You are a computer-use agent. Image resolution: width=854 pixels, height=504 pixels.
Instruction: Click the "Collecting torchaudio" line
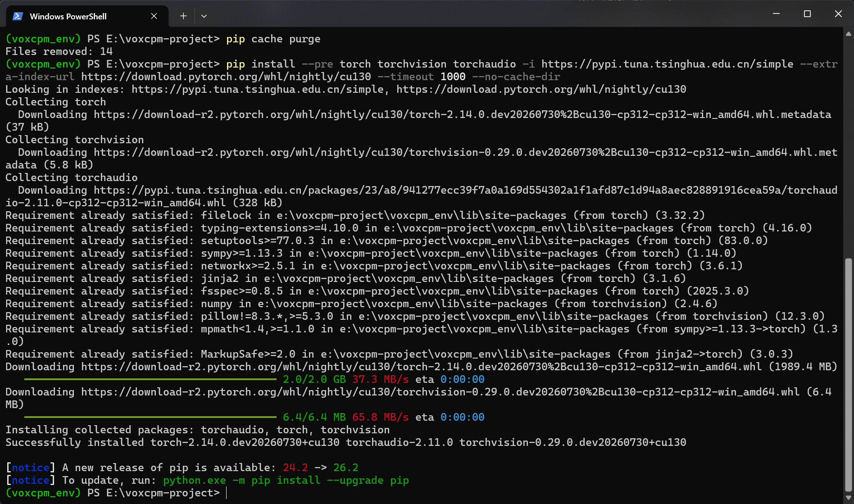[72, 178]
